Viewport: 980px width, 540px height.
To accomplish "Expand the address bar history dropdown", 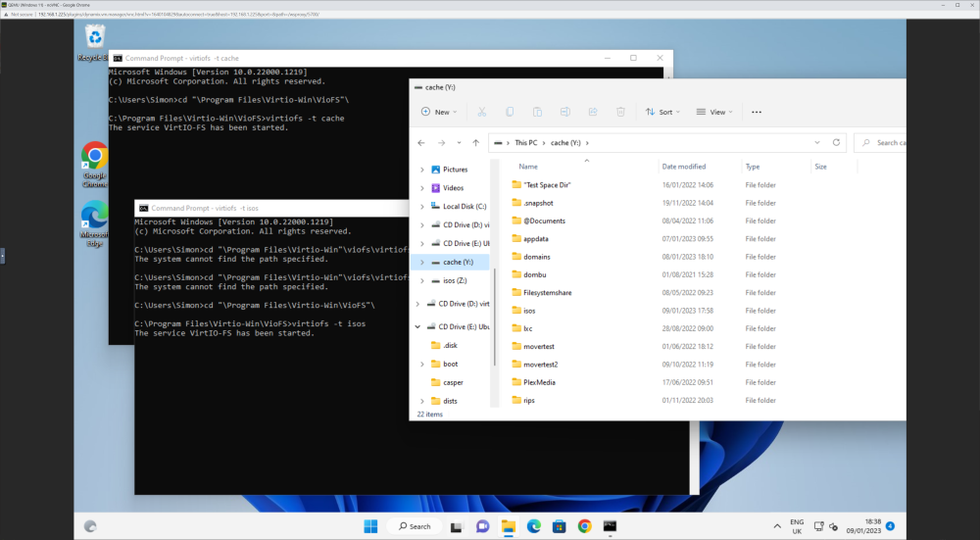I will (x=817, y=142).
